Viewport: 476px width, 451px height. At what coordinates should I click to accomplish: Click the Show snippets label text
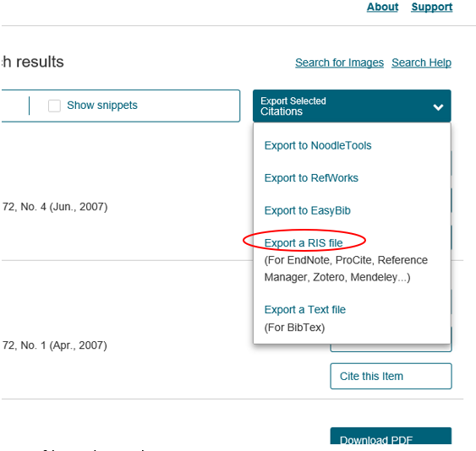102,106
